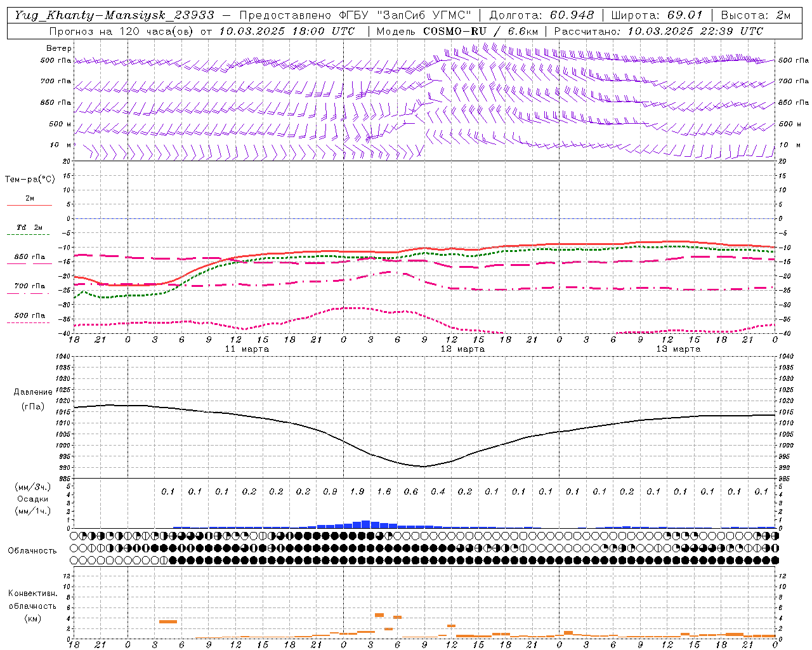Select the model name COSMO-RU / 6.6км

pyautogui.click(x=480, y=31)
